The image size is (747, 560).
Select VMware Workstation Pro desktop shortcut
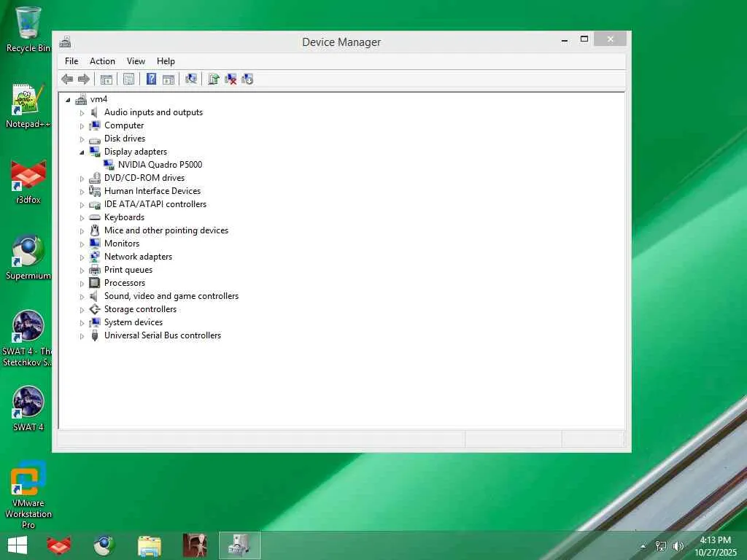28,494
